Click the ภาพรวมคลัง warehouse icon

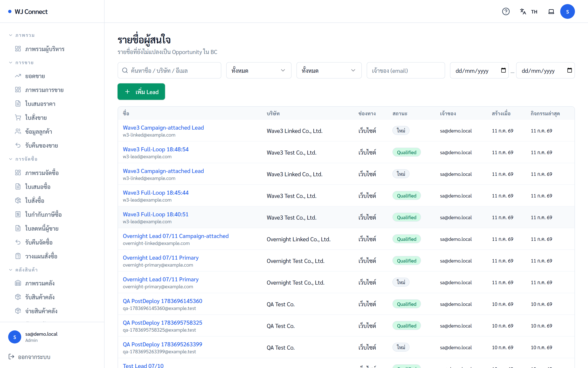click(x=18, y=283)
